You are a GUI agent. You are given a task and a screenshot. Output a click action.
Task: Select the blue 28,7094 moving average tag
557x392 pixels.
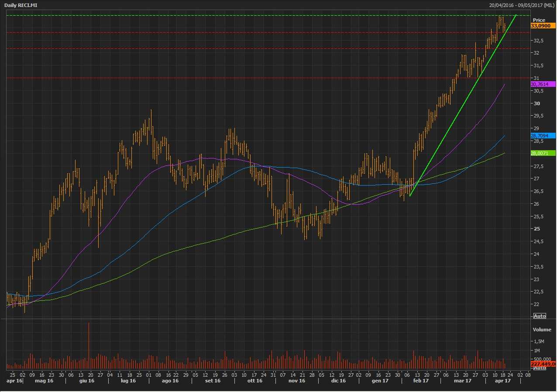(x=543, y=136)
